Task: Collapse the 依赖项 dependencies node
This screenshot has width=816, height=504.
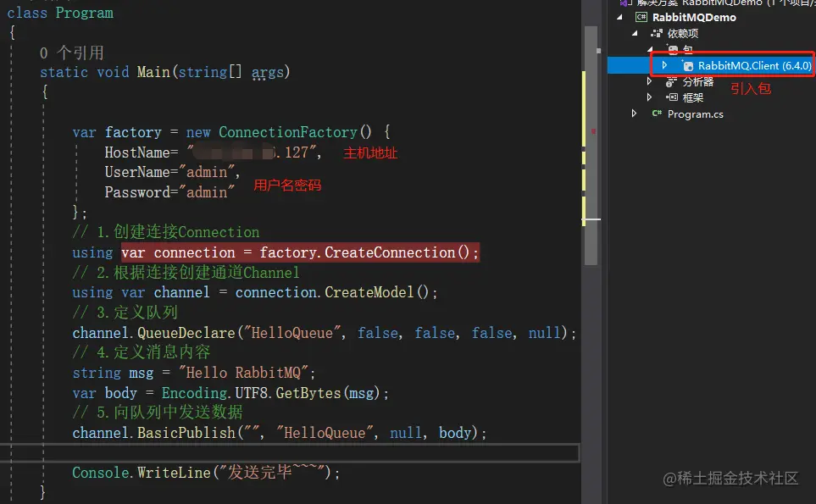Action: pos(635,33)
